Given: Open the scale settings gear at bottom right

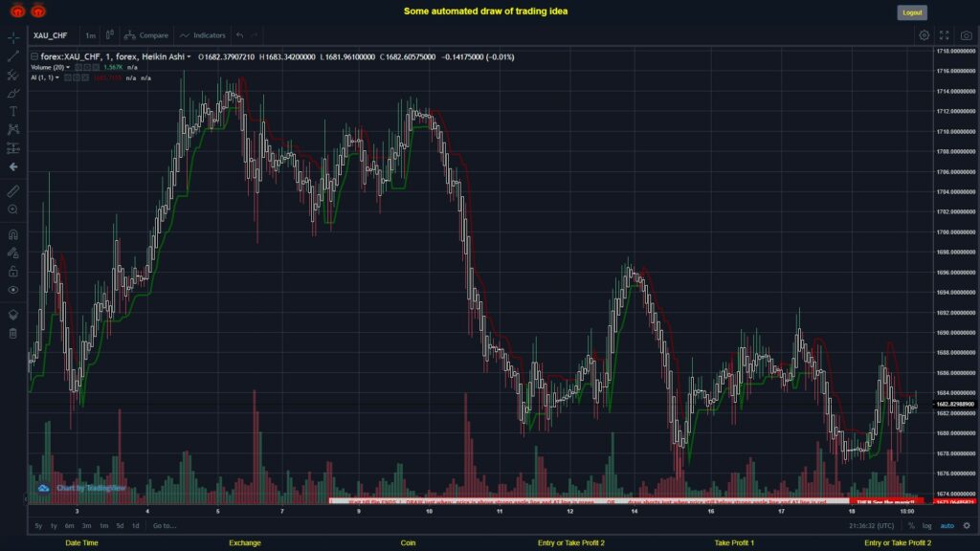Looking at the screenshot, I should coord(967,526).
